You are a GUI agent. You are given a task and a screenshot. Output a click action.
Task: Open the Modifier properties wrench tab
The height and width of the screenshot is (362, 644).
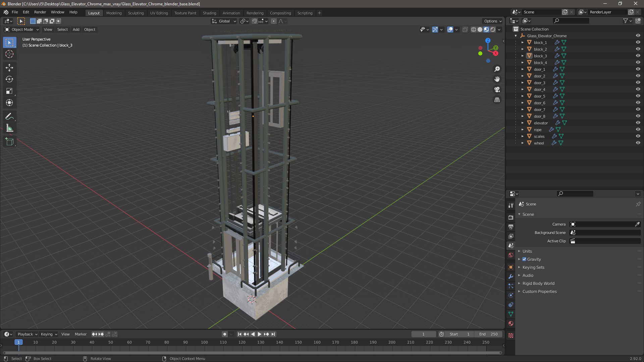pos(511,277)
